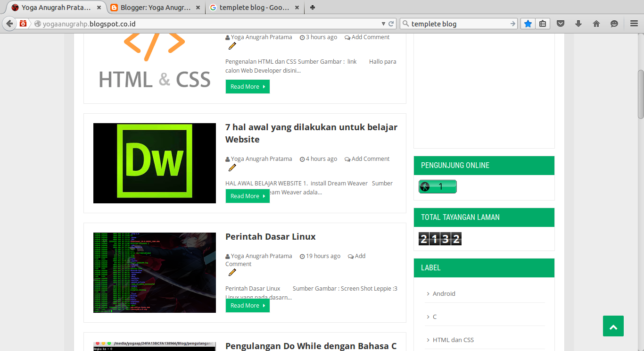This screenshot has height=351, width=644.
Task: Open URL history dropdown arrow in address bar
Action: click(384, 24)
